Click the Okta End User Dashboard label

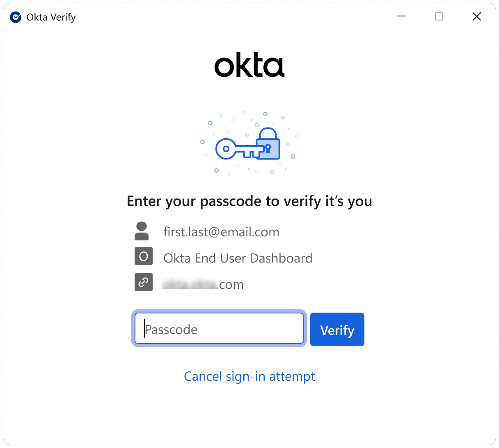[238, 258]
